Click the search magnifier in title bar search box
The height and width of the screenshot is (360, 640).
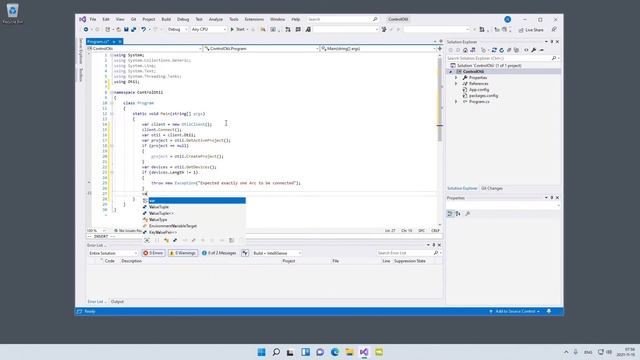pyautogui.click(x=375, y=19)
